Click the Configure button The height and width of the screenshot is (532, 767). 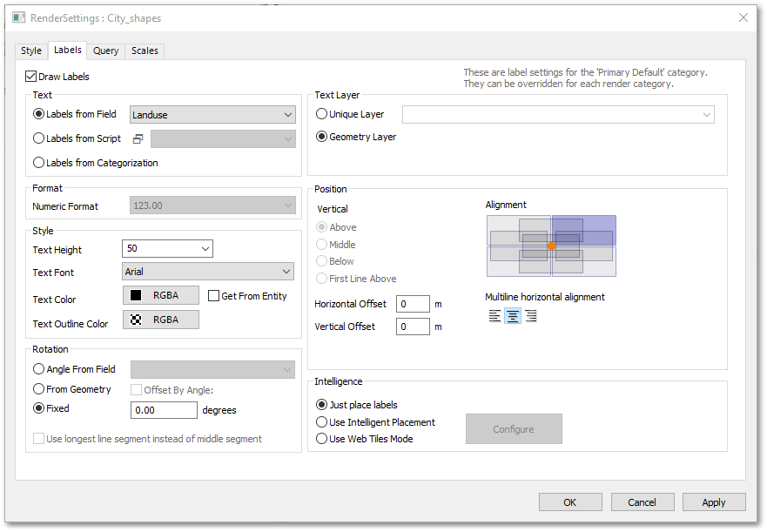tap(514, 429)
